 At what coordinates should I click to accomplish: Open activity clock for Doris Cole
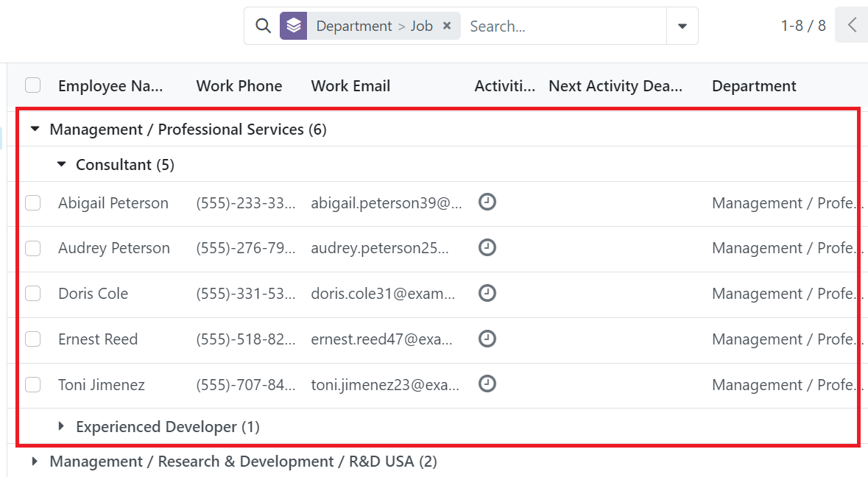pos(487,293)
